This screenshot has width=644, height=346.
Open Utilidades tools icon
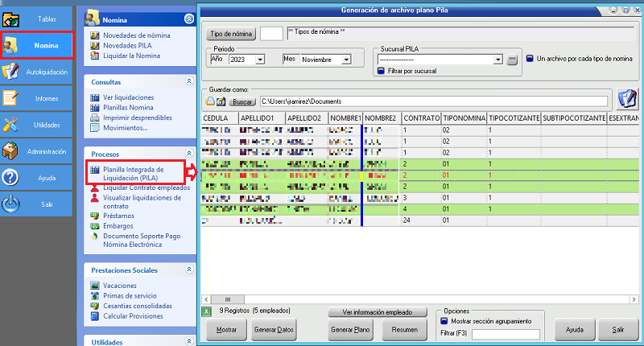12,125
